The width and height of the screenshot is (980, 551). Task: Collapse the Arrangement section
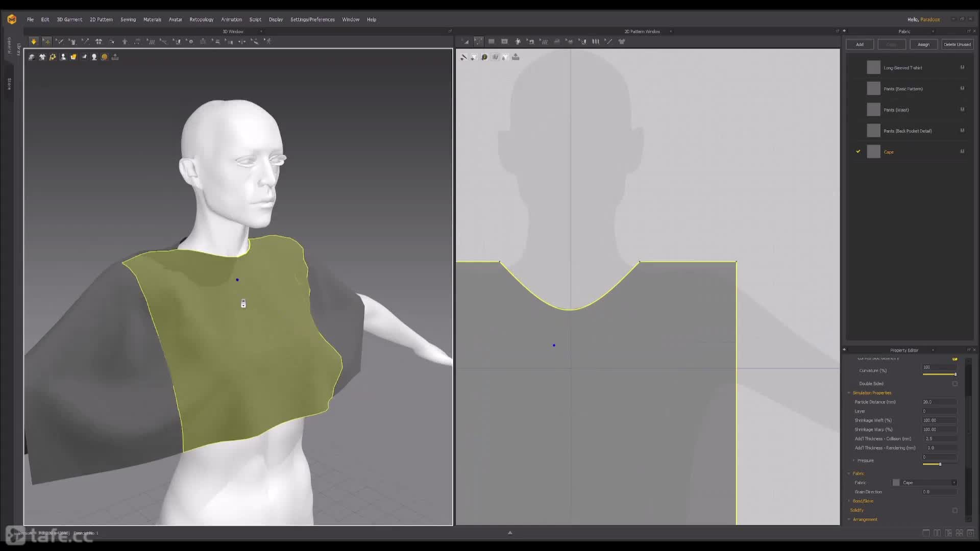pyautogui.click(x=849, y=519)
